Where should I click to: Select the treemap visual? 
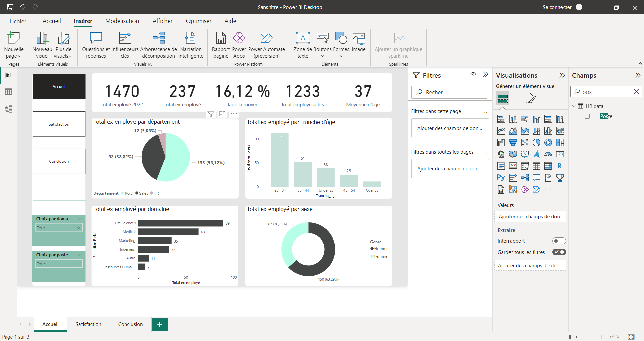click(559, 143)
